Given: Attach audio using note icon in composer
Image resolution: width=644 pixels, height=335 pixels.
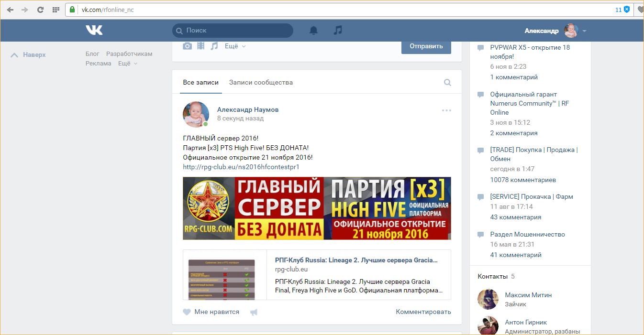Looking at the screenshot, I should tap(214, 46).
